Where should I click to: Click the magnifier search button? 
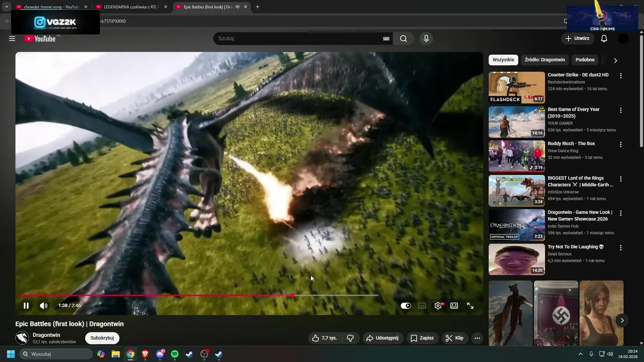tap(404, 39)
